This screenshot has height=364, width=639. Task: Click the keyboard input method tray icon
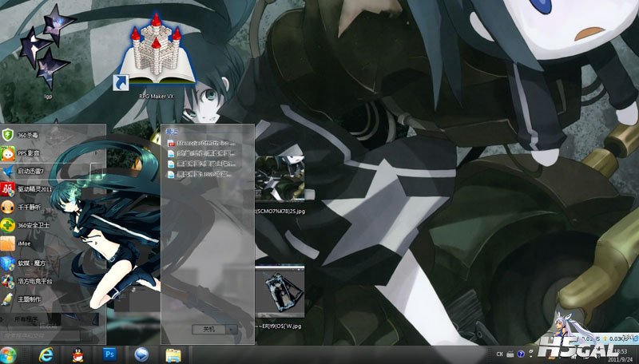click(x=510, y=354)
